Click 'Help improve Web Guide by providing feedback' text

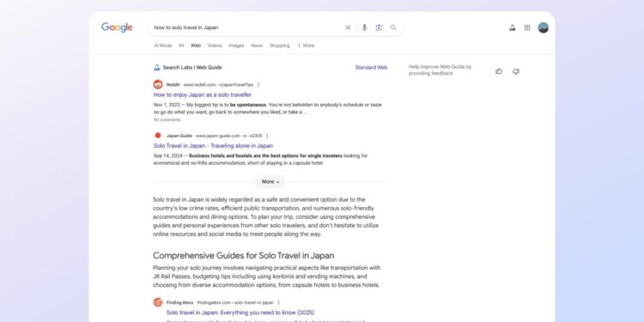click(x=440, y=70)
